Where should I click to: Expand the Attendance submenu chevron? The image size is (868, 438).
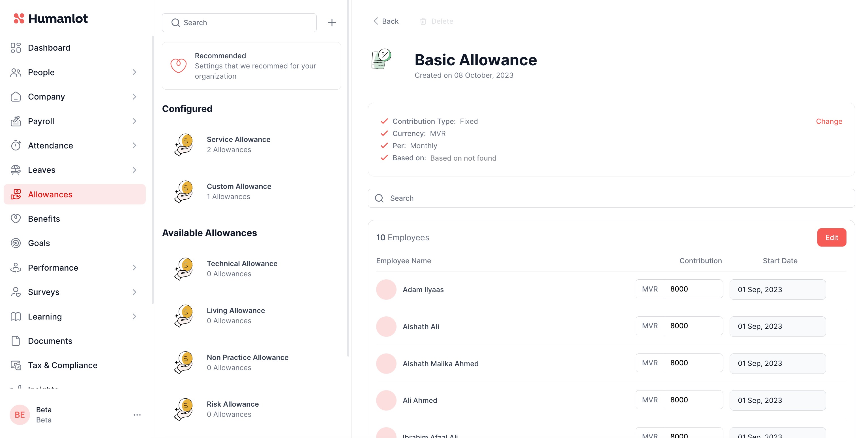(134, 145)
